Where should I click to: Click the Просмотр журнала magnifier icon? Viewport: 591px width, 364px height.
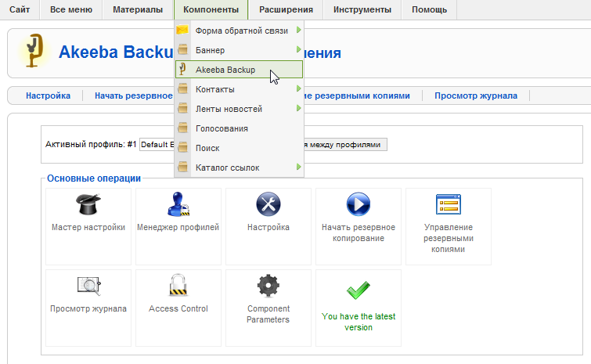[x=89, y=286]
